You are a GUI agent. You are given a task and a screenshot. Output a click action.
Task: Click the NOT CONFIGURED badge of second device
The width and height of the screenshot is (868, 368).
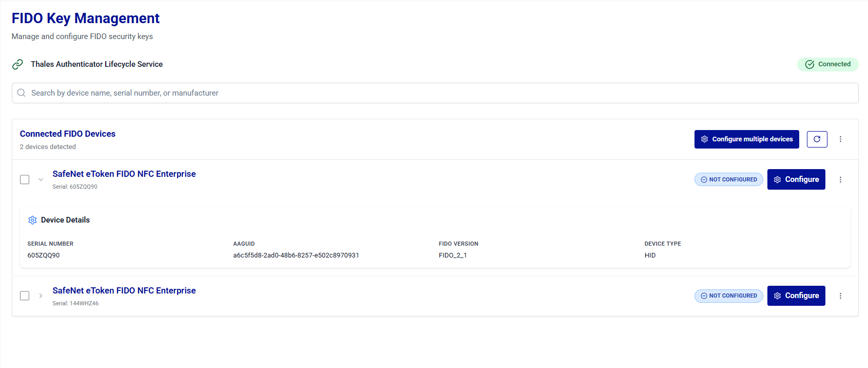point(729,296)
